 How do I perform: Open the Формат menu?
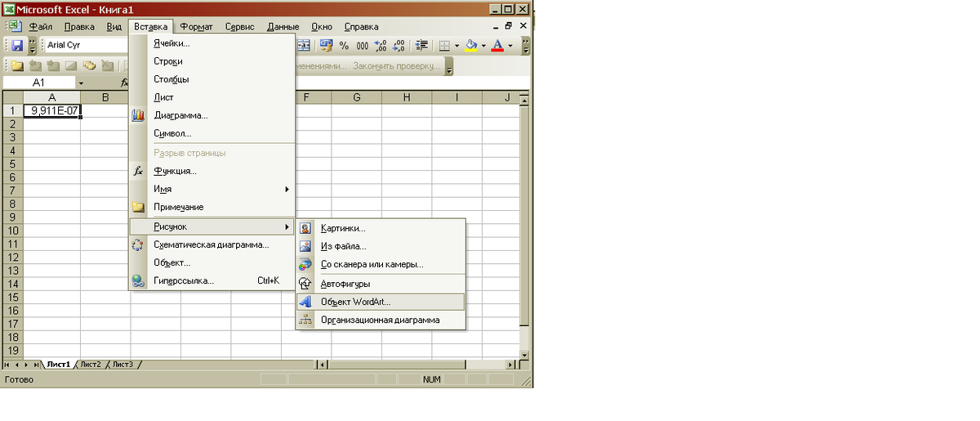point(196,27)
